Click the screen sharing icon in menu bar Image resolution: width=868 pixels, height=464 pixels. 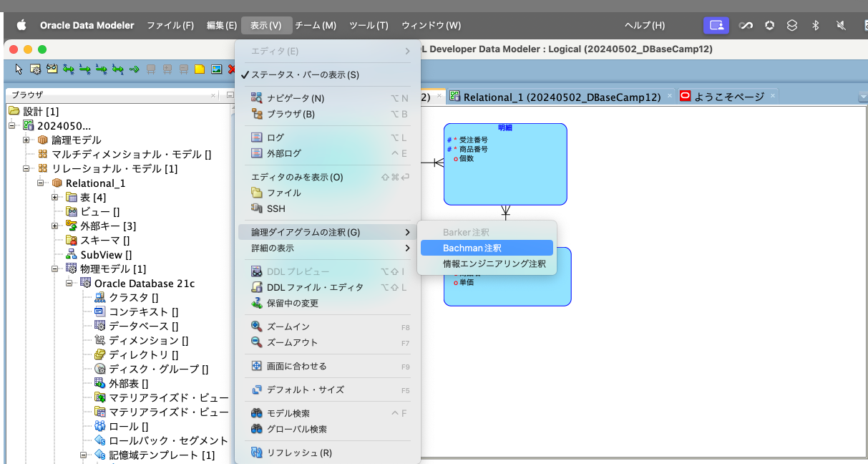tap(716, 25)
